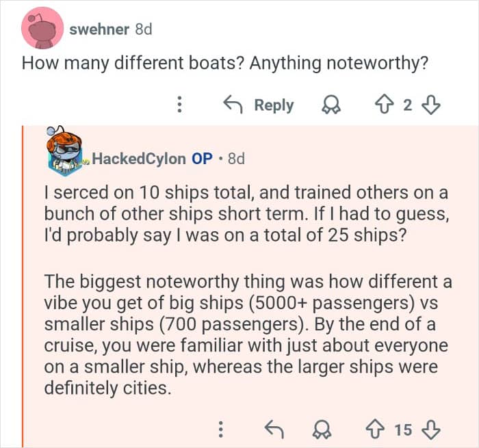Downvote swehner's comment
The width and height of the screenshot is (479, 448).
431,105
